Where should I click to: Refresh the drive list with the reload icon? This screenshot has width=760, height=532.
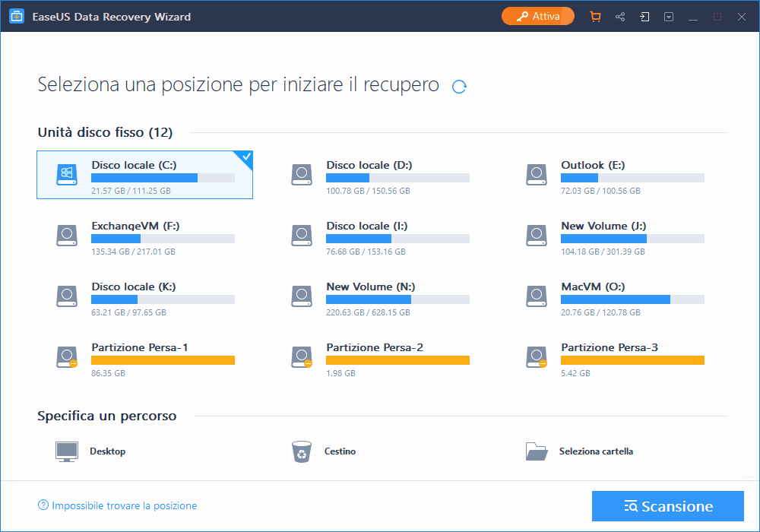pos(459,87)
